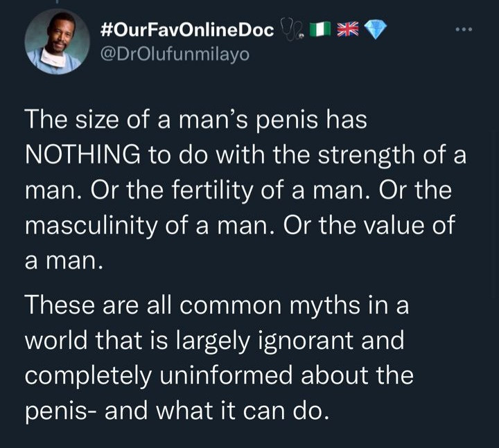Open the tweet's three-dot more options menu
The image size is (499, 448).
464,30
